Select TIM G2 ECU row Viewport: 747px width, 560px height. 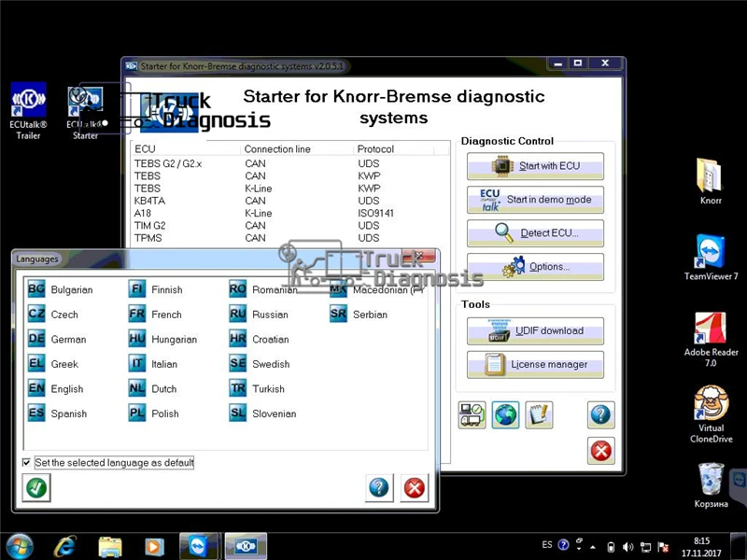289,225
